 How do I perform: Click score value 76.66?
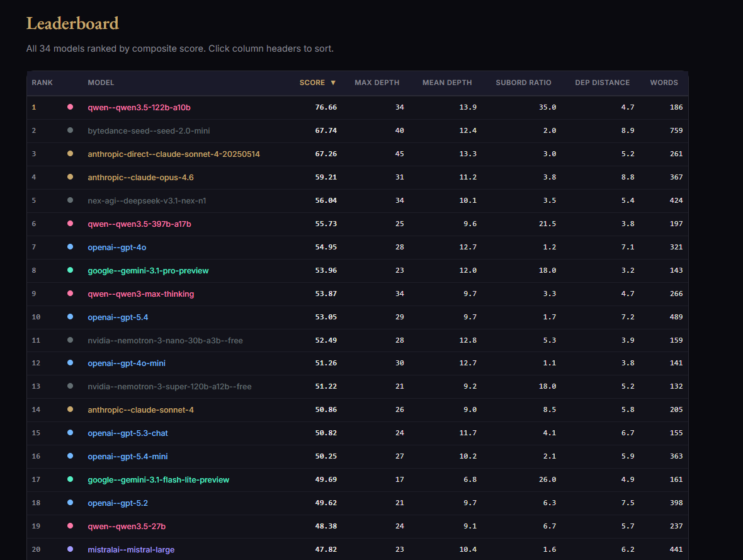click(326, 107)
